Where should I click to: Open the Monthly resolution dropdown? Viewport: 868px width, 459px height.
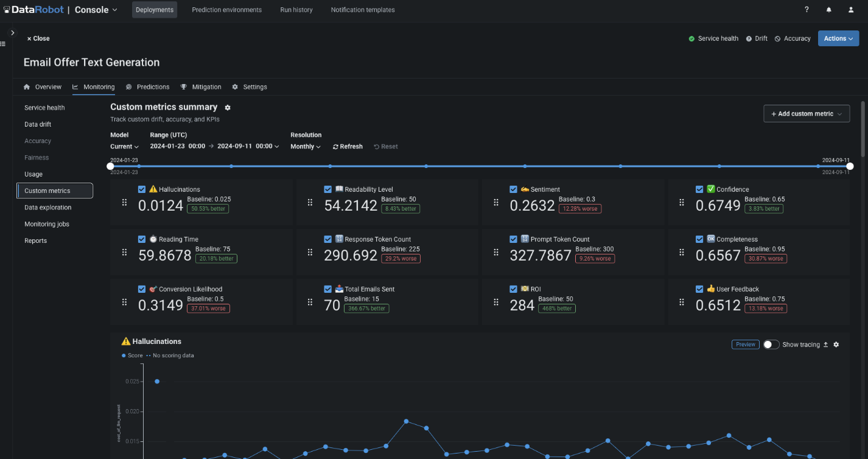[x=305, y=146]
